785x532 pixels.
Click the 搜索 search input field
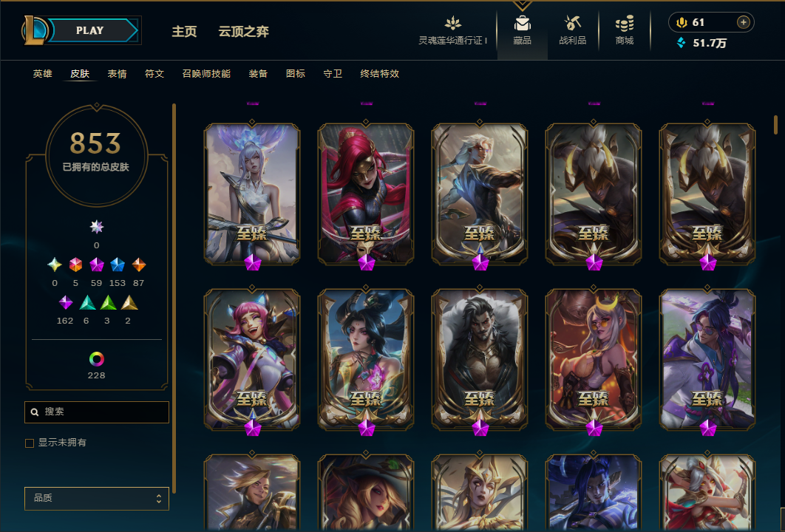point(97,412)
